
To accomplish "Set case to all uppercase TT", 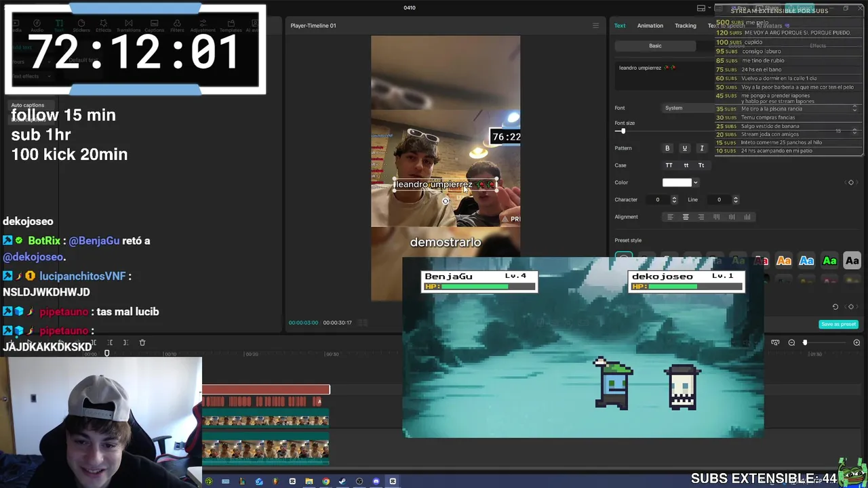I will click(669, 165).
